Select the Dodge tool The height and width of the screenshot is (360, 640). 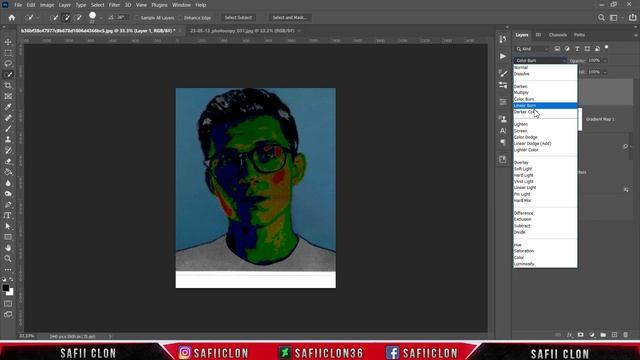[x=8, y=193]
